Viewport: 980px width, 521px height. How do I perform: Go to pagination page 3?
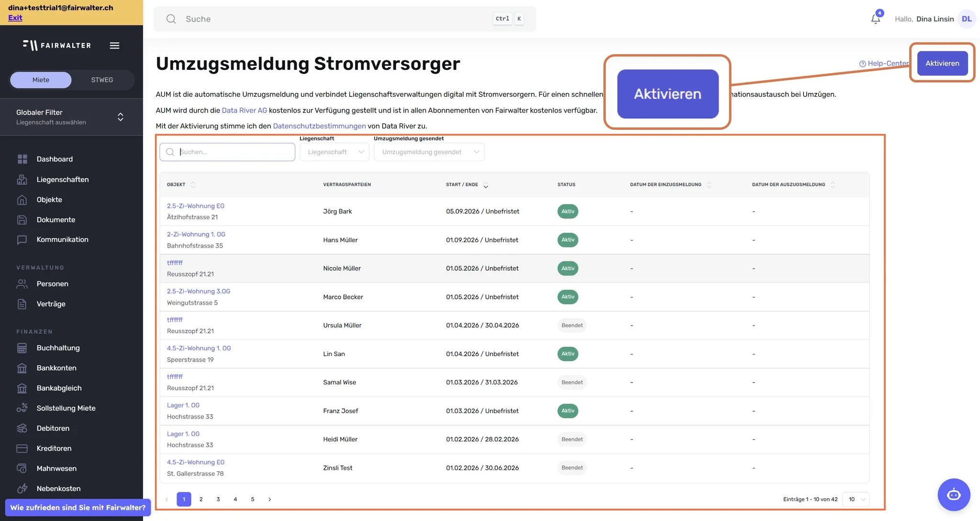[x=218, y=499]
